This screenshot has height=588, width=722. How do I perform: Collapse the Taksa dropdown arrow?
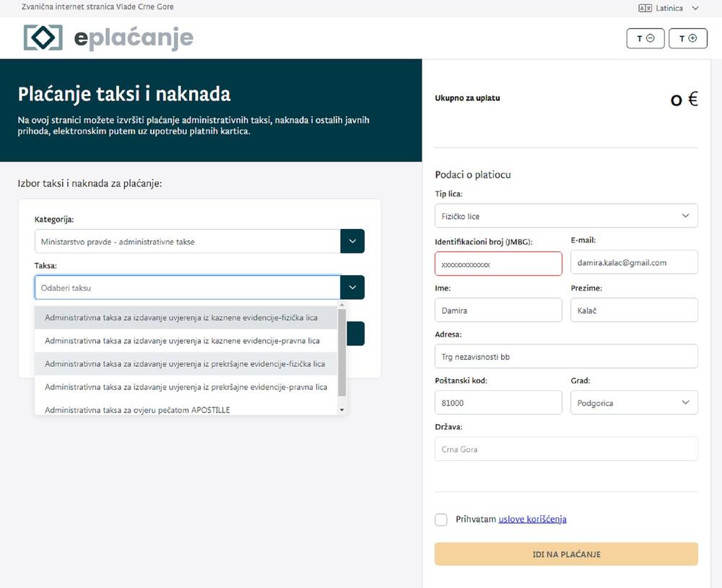[352, 287]
